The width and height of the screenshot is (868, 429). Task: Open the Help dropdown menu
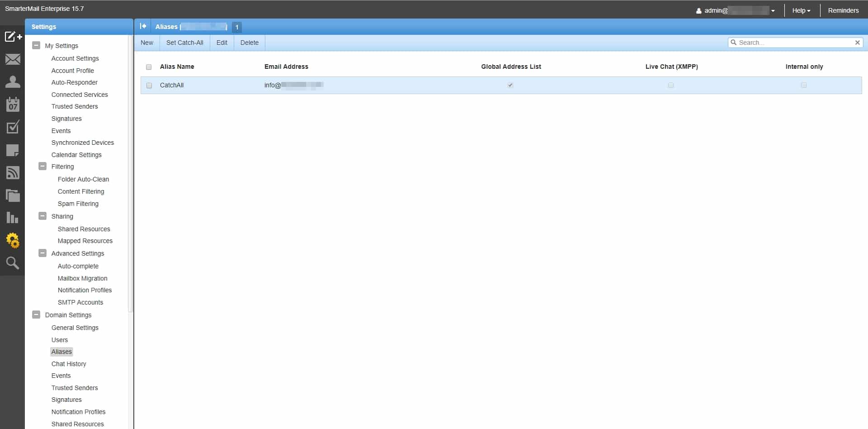pos(802,10)
